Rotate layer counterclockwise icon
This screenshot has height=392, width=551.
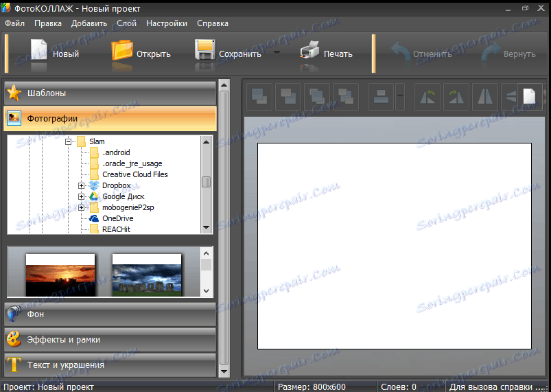coord(427,97)
